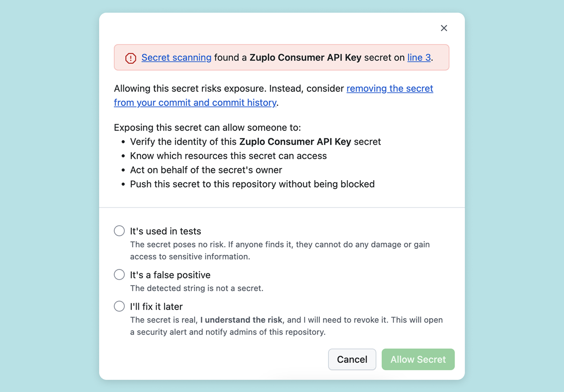Click the secret poses no risk description

(280, 250)
